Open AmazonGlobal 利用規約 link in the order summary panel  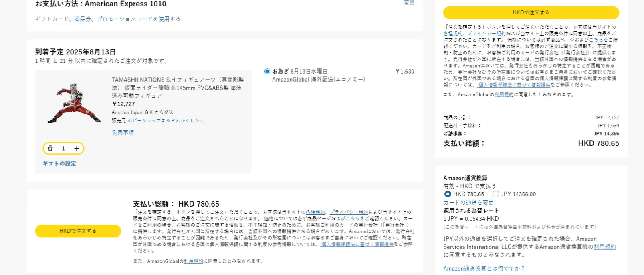click(504, 95)
